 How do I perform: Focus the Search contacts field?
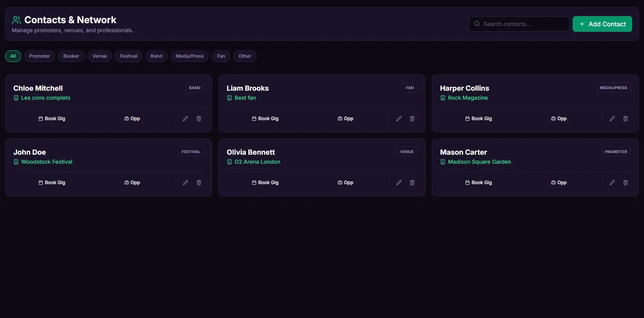click(519, 24)
